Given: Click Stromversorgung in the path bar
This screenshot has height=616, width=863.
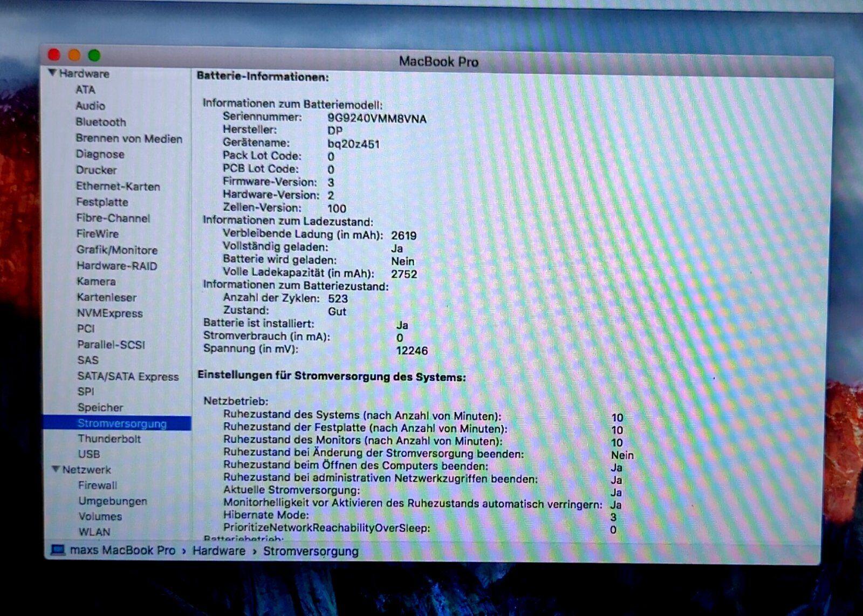Looking at the screenshot, I should click(311, 551).
